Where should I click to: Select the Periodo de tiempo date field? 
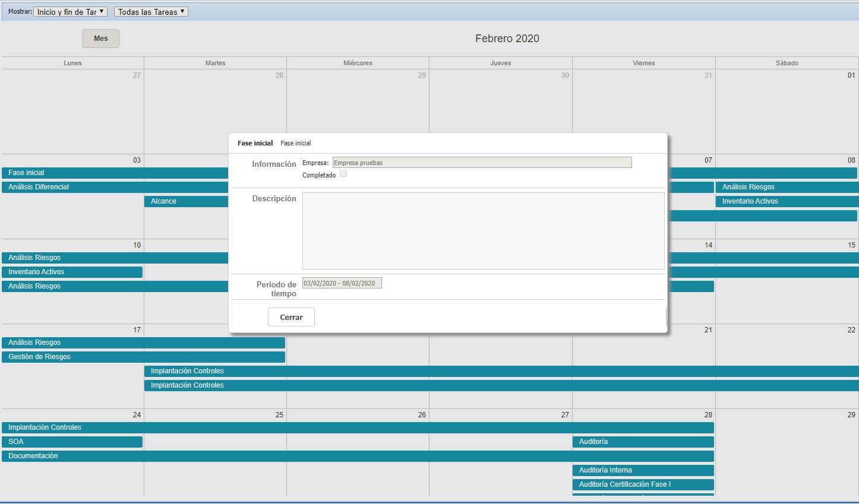point(342,283)
